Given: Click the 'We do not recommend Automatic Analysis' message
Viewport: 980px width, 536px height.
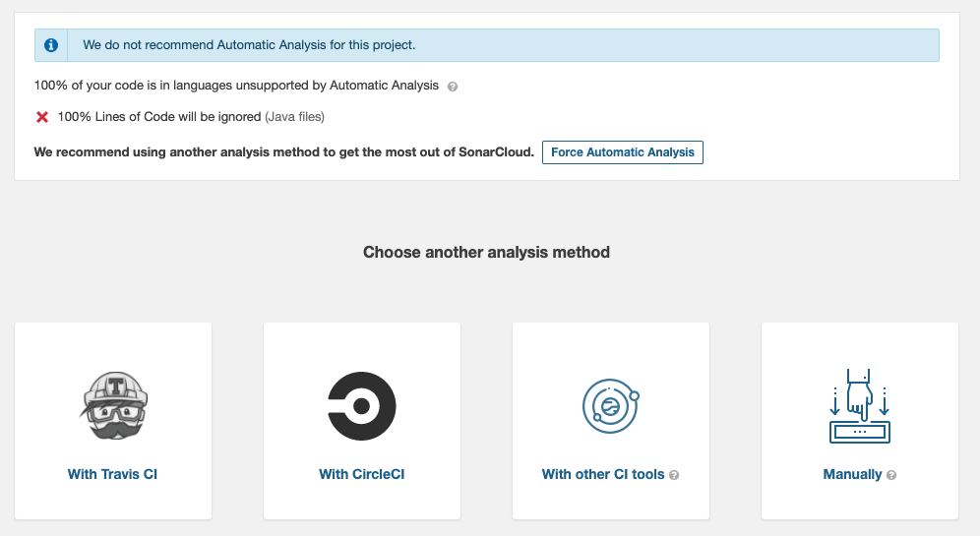Looking at the screenshot, I should (249, 45).
